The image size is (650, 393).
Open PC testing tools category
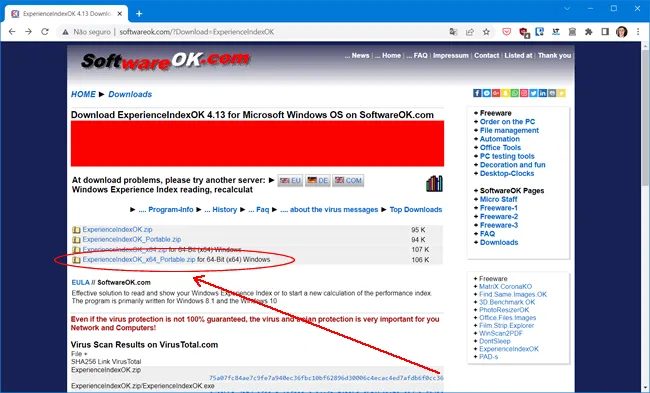[x=507, y=156]
